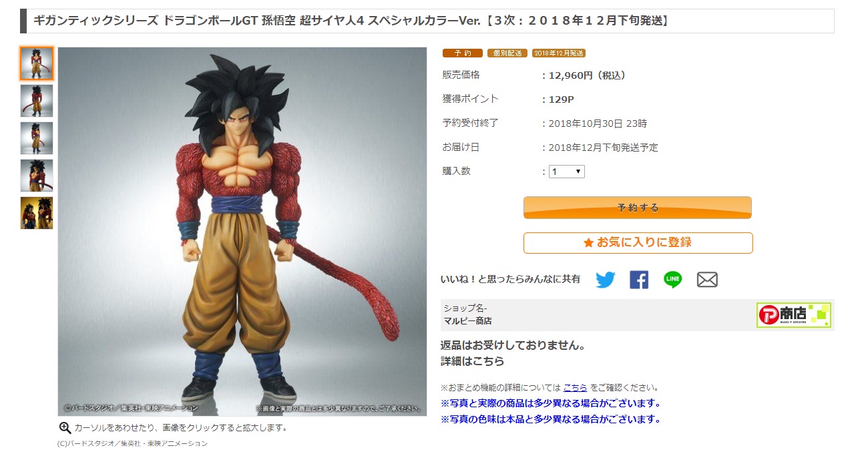The width and height of the screenshot is (868, 454).
Task: Select the fourth close-up thumbnail
Action: [37, 176]
